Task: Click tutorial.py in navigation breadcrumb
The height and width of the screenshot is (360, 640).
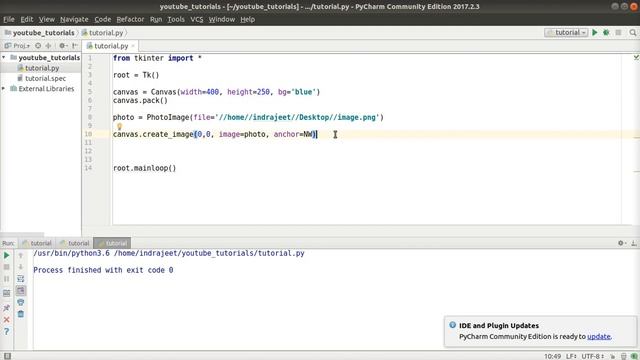Action: [102, 33]
